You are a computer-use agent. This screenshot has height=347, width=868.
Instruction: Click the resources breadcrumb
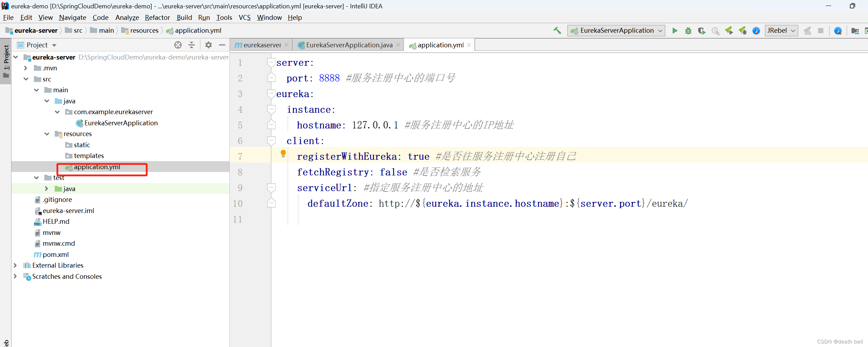point(140,30)
